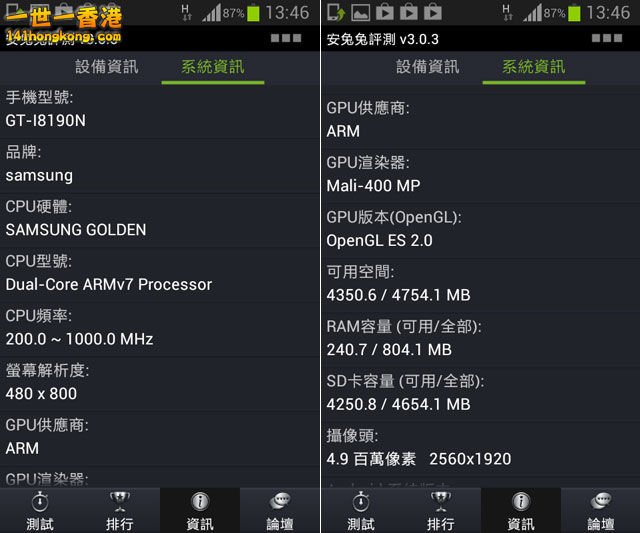Select the 資訊 info icon in right screenshot
This screenshot has height=533, width=640.
pyautogui.click(x=521, y=510)
